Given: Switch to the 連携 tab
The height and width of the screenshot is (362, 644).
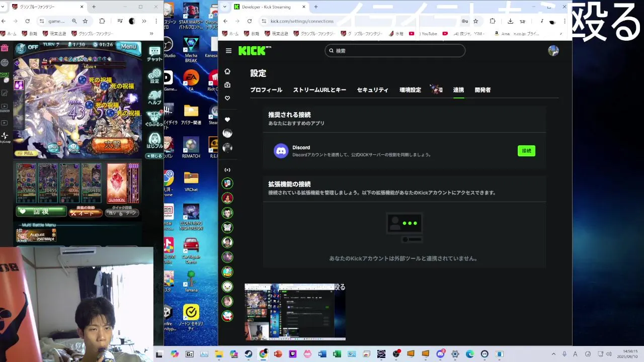Looking at the screenshot, I should [458, 90].
